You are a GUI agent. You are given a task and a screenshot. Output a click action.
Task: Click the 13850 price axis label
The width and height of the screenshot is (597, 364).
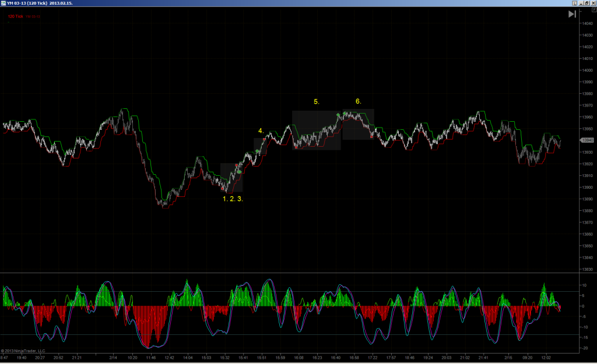pos(588,246)
